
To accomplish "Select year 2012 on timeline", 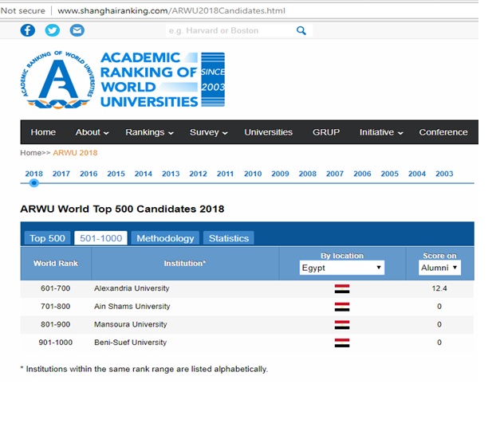I will coord(198,174).
